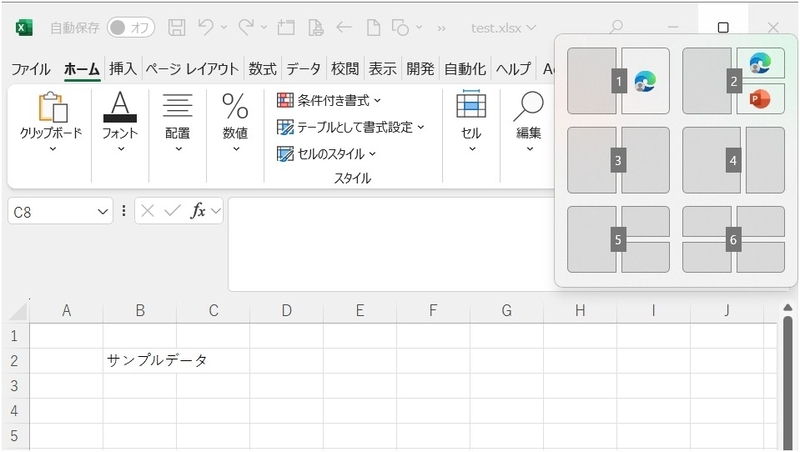Open the search magnifier in title bar

(616, 27)
